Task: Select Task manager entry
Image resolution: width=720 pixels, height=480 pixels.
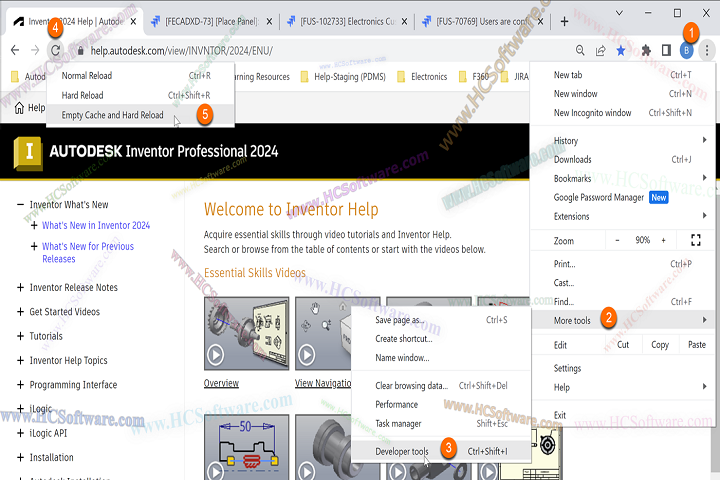Action: (x=441, y=424)
